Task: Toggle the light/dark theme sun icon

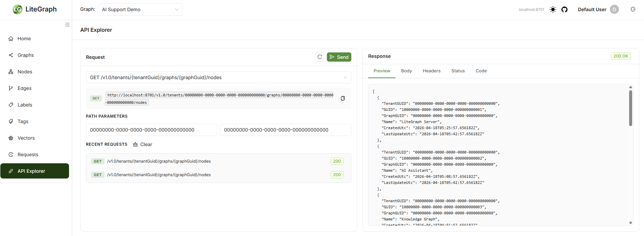Action: point(553,9)
